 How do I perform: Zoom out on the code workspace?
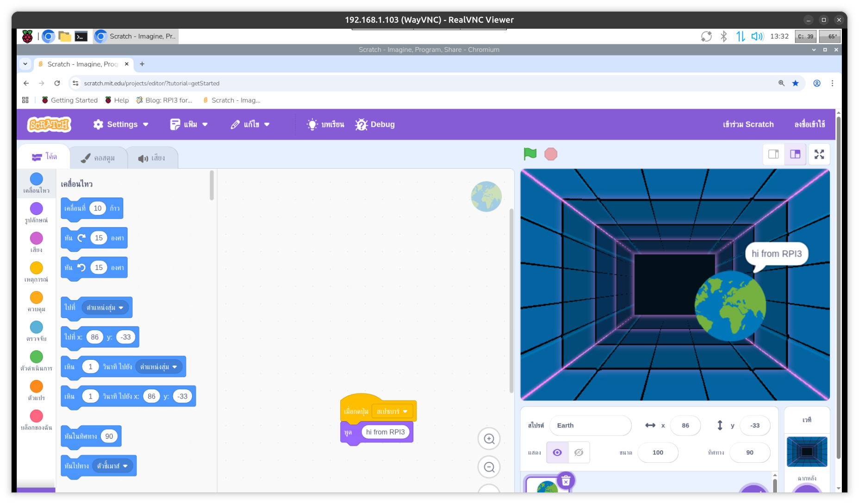click(489, 467)
